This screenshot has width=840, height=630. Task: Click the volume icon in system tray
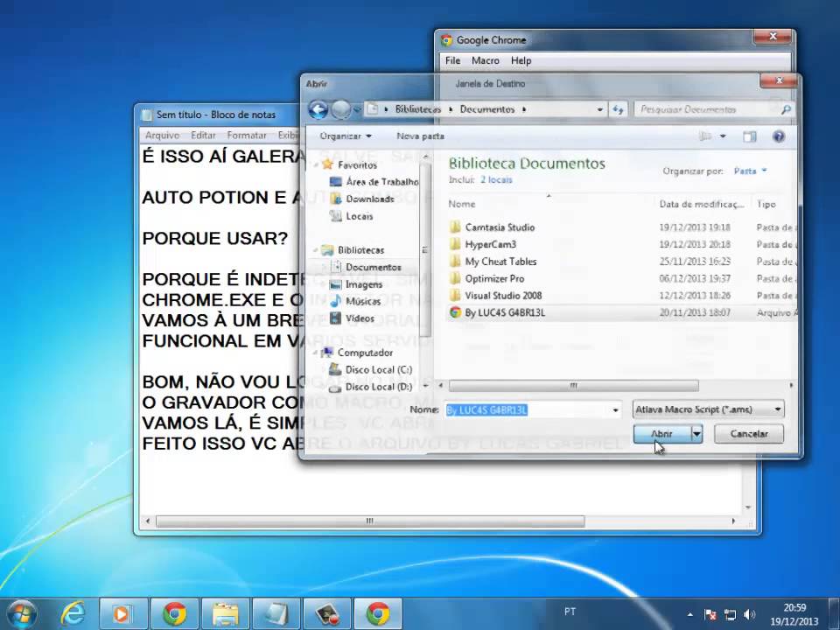coord(750,614)
